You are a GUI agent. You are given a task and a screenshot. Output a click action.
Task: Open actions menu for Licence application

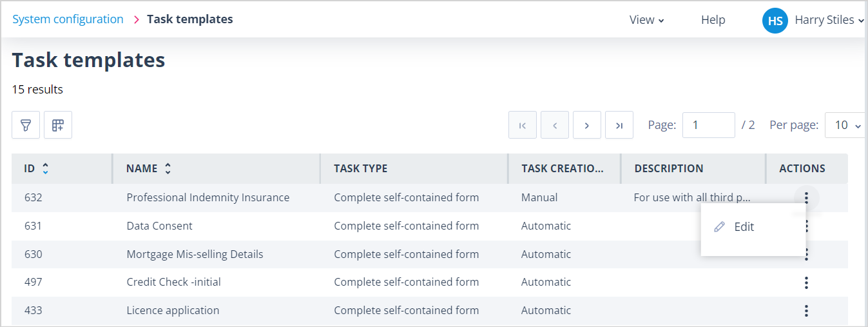click(806, 311)
